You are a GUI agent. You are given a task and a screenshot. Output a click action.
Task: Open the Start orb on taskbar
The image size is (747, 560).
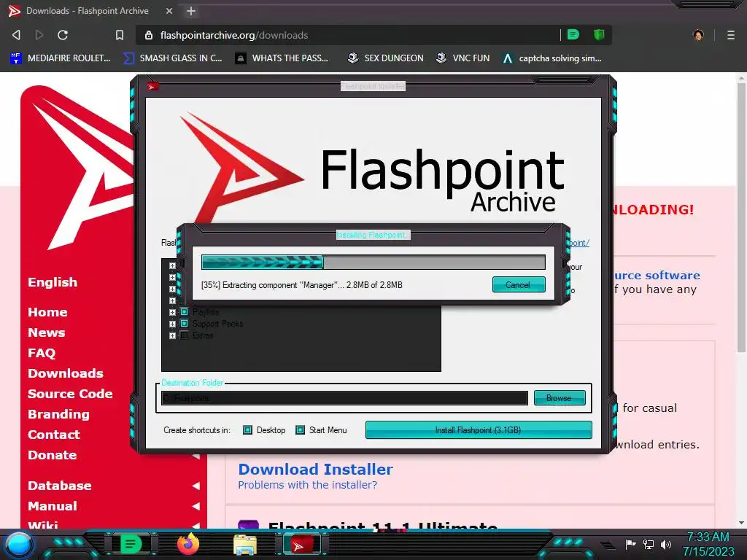coord(19,545)
